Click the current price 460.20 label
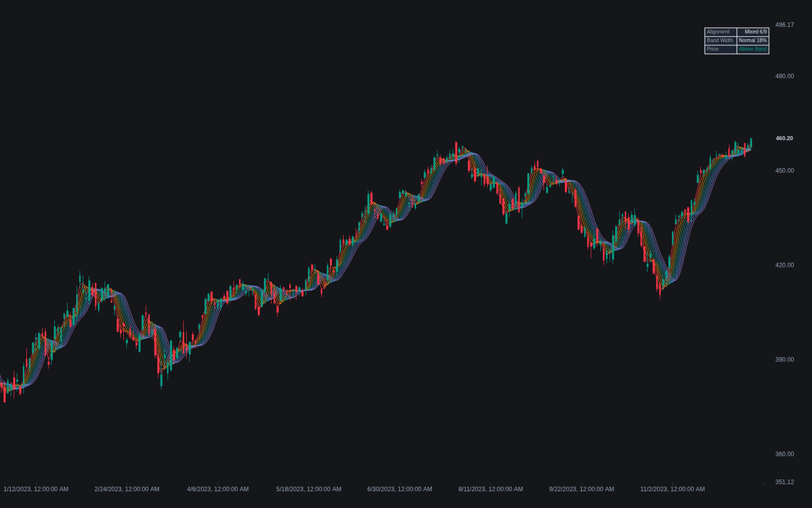 (x=784, y=138)
